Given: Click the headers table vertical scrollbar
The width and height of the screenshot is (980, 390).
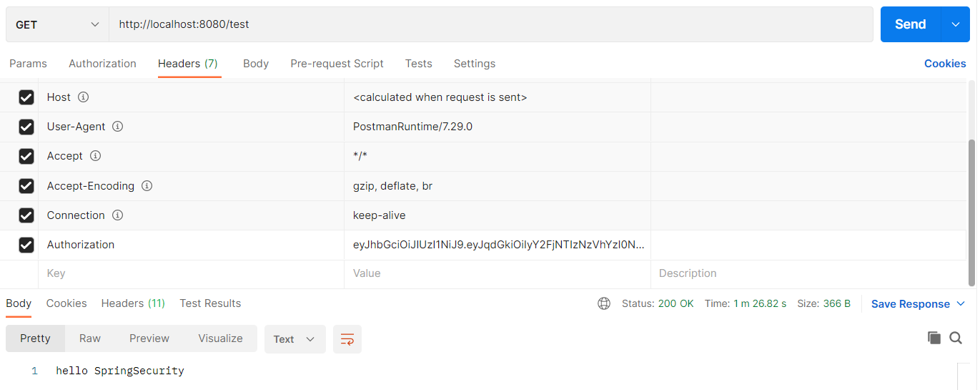Looking at the screenshot, I should click(x=971, y=208).
